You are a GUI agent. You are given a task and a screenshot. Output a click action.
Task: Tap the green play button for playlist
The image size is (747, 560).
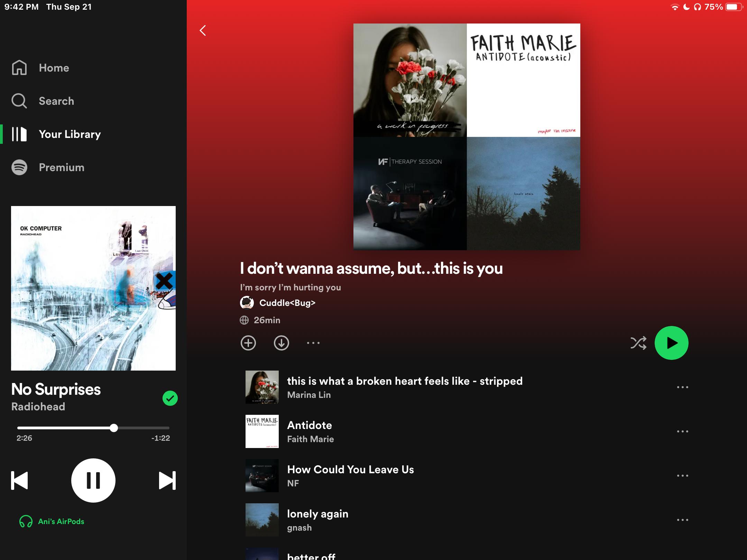click(x=671, y=343)
